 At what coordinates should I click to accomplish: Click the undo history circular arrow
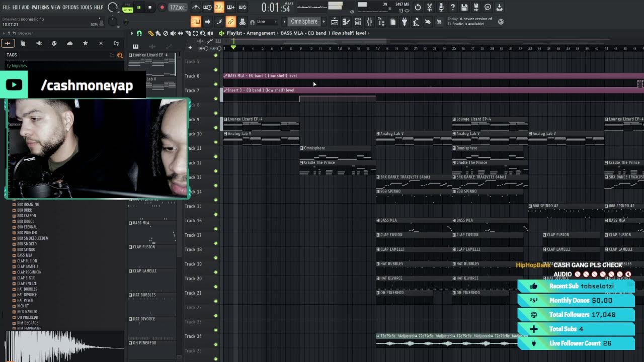(x=418, y=8)
